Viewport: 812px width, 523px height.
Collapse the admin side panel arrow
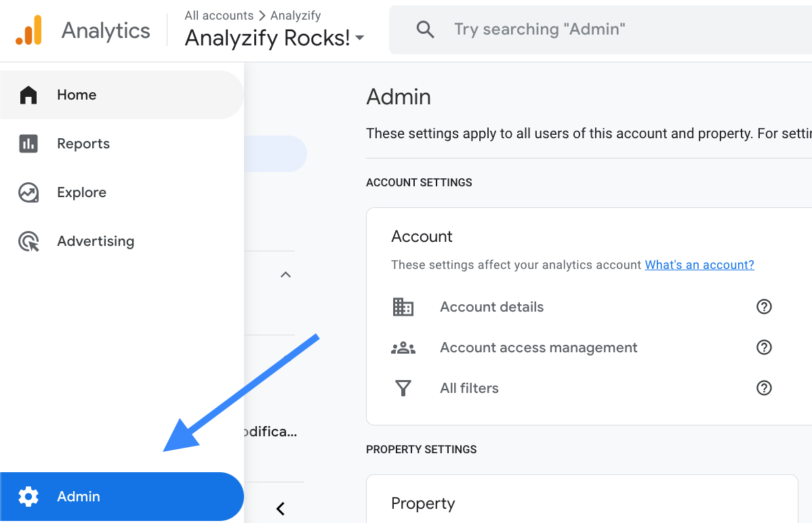tap(281, 509)
